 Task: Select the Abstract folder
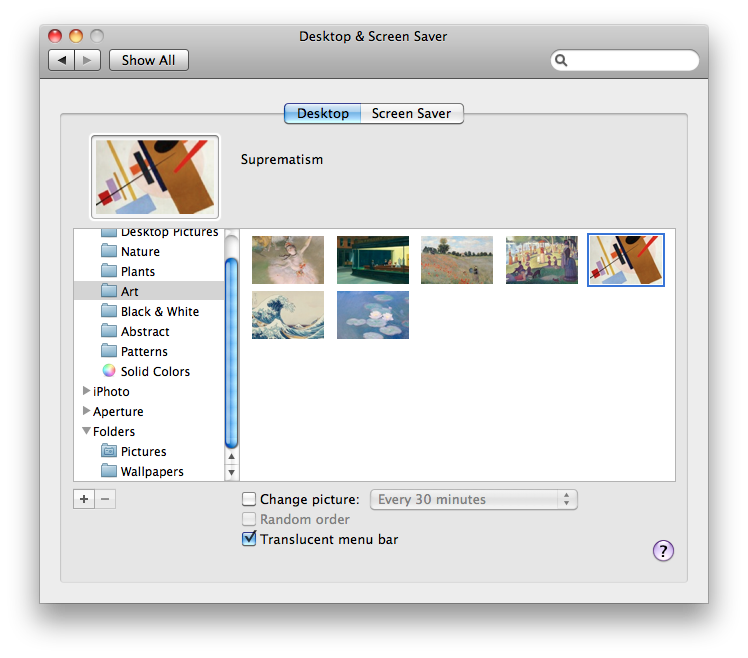pos(149,332)
